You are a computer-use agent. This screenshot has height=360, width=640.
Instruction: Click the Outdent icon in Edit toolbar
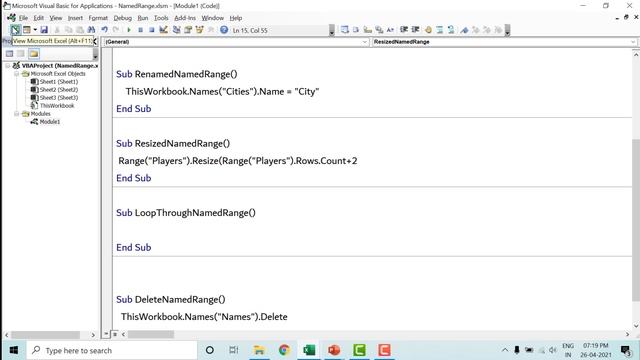415,30
